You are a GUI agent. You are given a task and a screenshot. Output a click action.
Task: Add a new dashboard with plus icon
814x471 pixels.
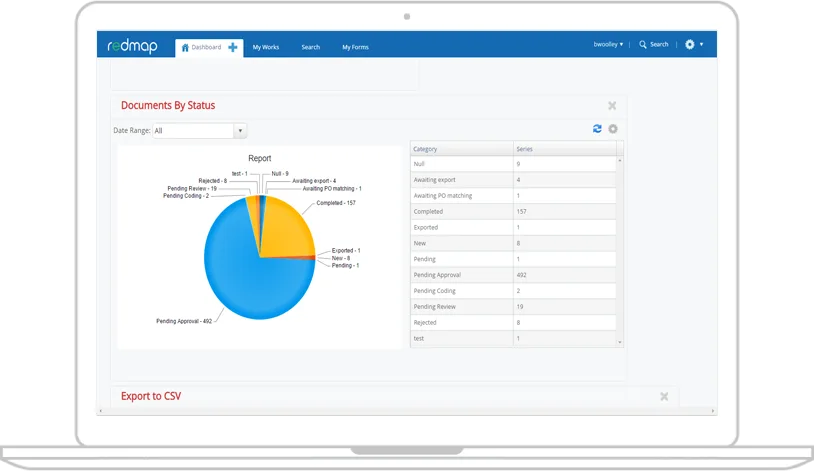pos(233,47)
